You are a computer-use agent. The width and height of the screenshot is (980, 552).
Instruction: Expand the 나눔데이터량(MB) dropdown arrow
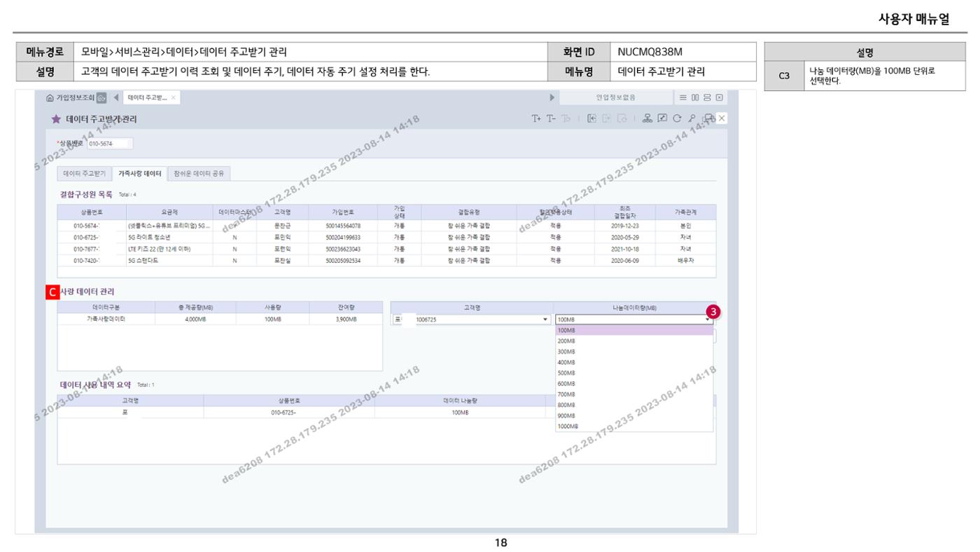pos(708,319)
